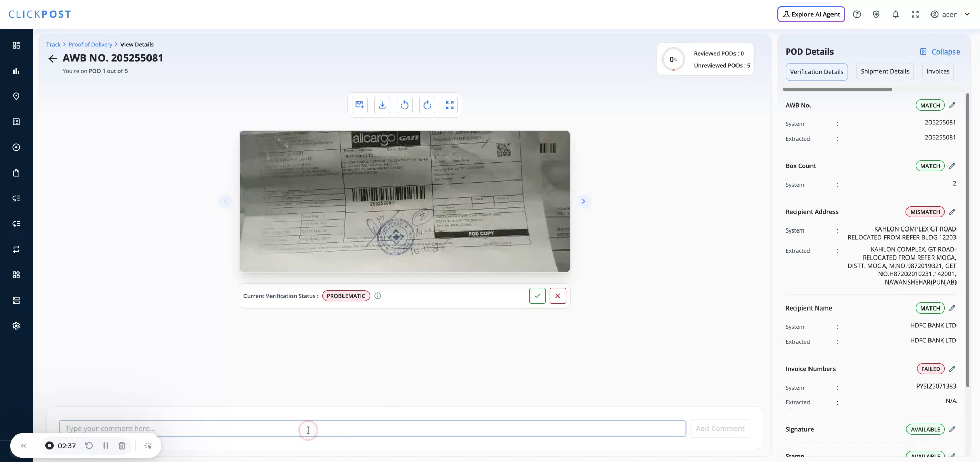Open the notifications bell
This screenshot has width=980, height=462.
[x=895, y=14]
